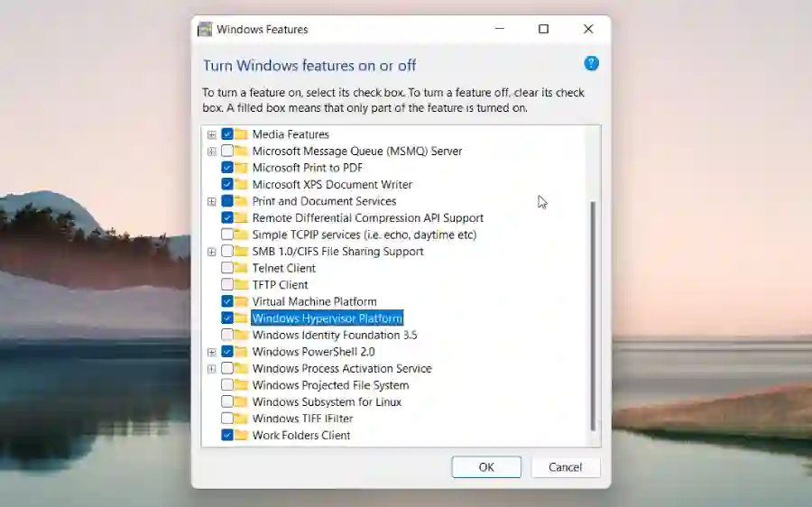Screen dimensions: 812x507
Task: Click the folder icon beside Windows Subsystem for Linux
Action: coord(241,401)
